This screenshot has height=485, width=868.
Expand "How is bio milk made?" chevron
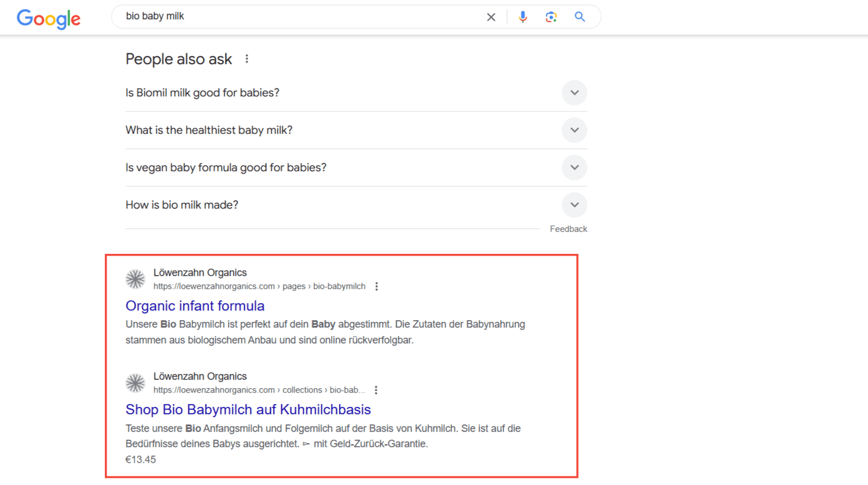pyautogui.click(x=575, y=205)
